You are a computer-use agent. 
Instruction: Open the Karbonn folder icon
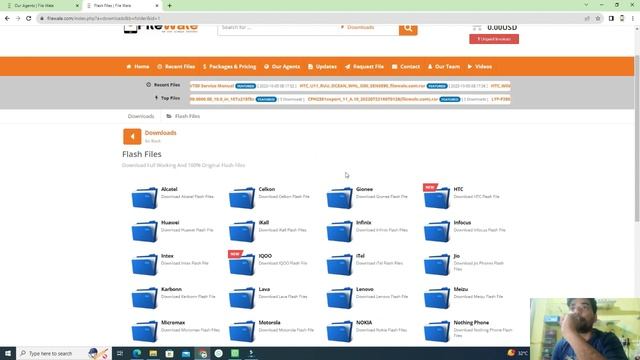click(x=144, y=298)
